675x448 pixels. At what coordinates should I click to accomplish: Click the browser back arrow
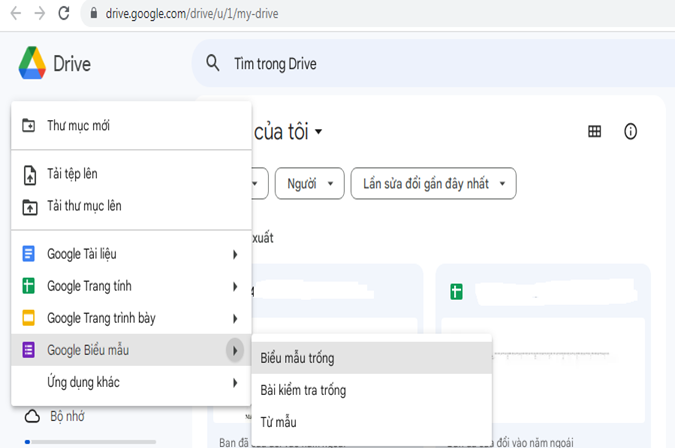(16, 14)
